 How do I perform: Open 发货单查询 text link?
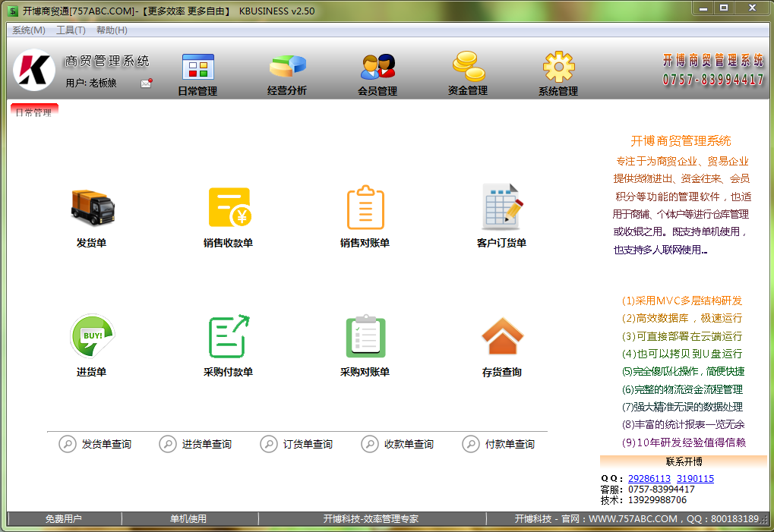coord(106,444)
